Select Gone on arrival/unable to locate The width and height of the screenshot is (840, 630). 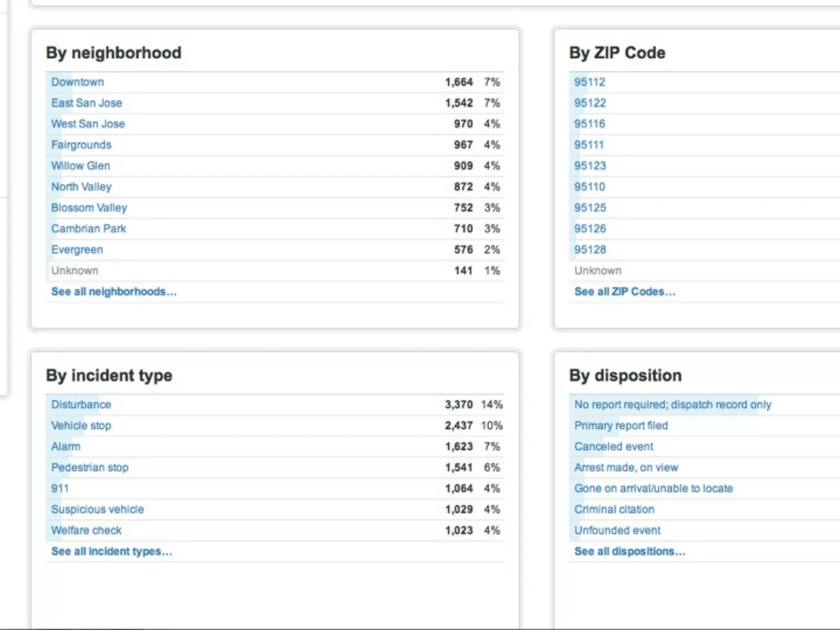tap(653, 488)
